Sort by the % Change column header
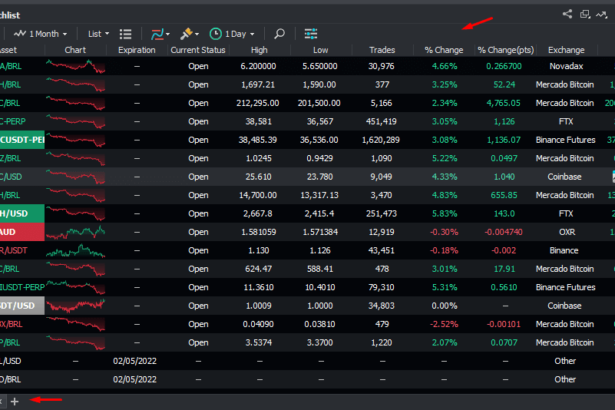This screenshot has width=615, height=410. pos(444,50)
